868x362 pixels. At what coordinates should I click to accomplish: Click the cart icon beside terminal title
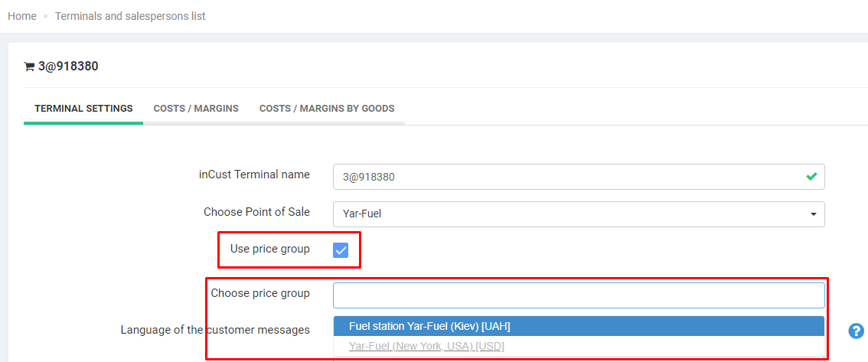click(x=29, y=67)
